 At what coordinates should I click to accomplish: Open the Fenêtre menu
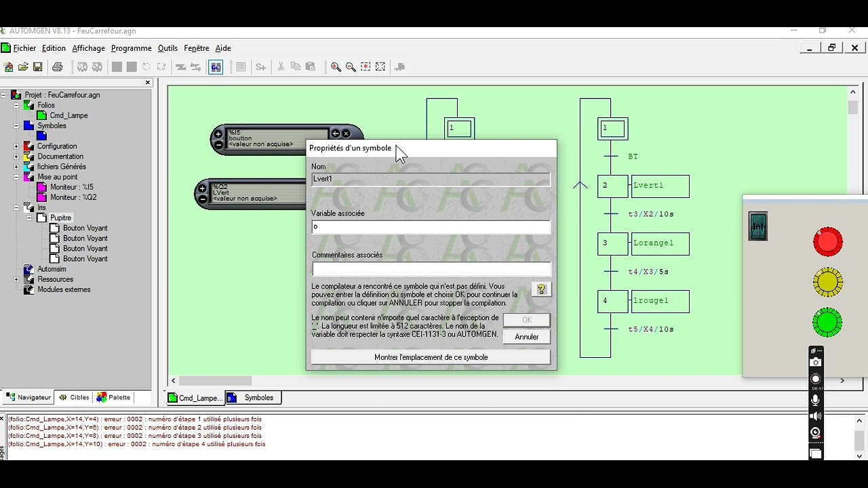(197, 48)
